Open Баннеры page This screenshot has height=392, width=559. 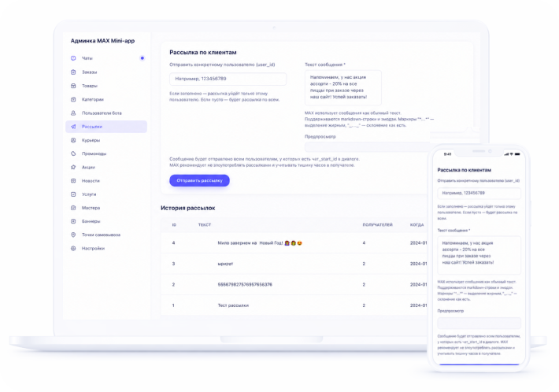tap(106, 221)
